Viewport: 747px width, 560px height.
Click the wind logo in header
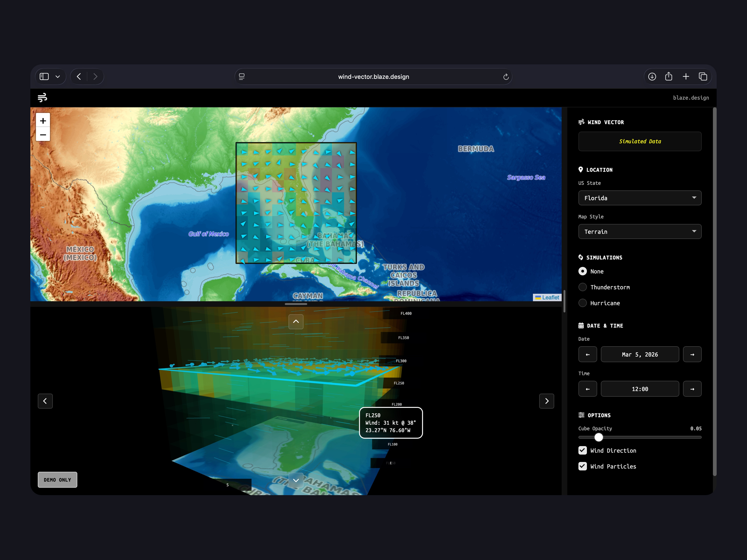tap(42, 98)
